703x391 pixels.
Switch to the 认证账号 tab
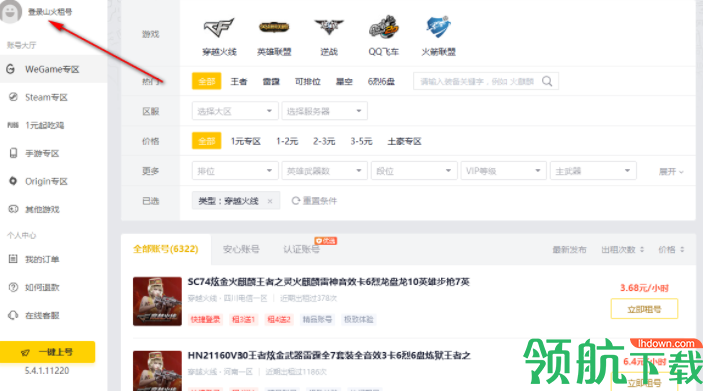[x=301, y=249]
